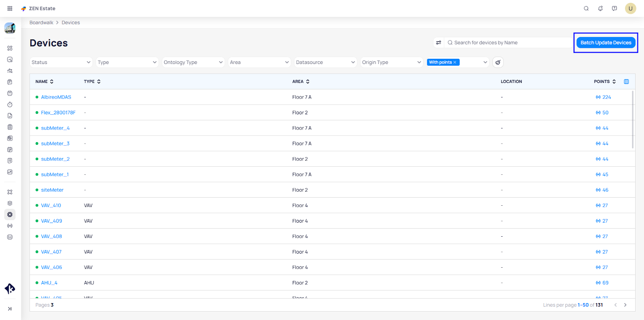Open the building search sidebar icon
The width and height of the screenshot is (644, 320).
[x=10, y=71]
